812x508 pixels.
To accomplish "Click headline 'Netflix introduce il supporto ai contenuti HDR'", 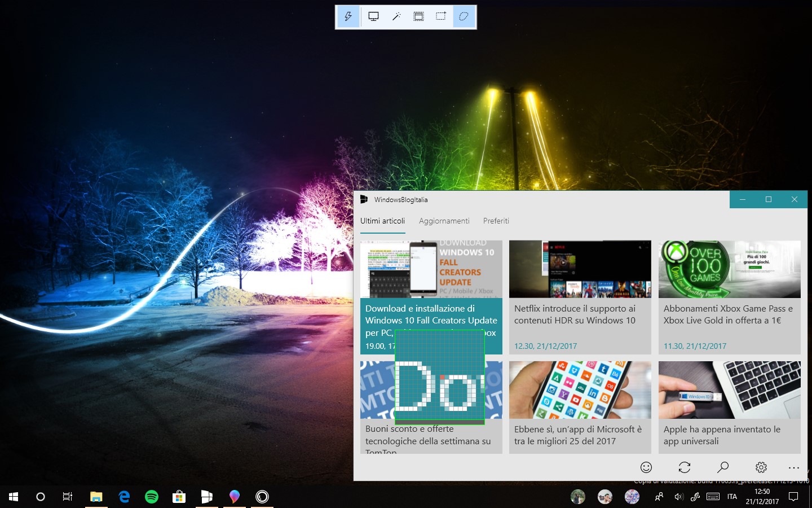I will point(575,314).
